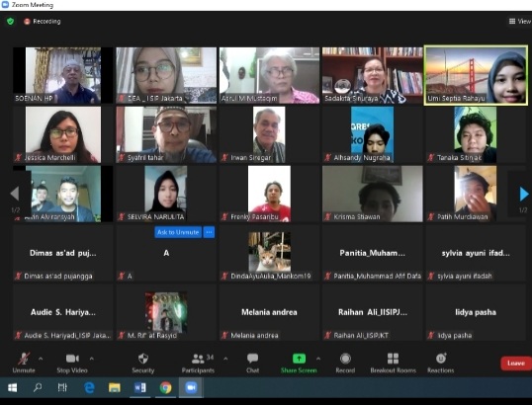Select Tanaka Sitinjak video tile
The height and width of the screenshot is (405, 532).
[x=476, y=134]
